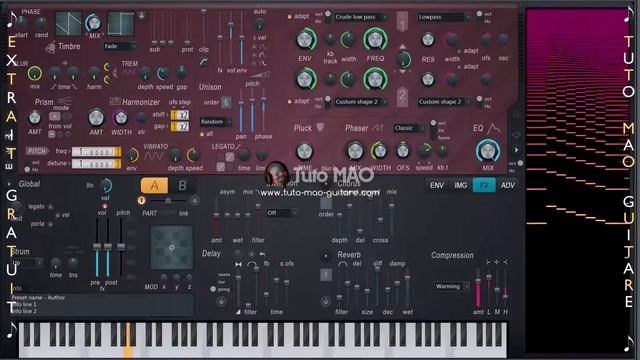
Task: Click the Vibrato waveform shape icon
Action: [154, 156]
